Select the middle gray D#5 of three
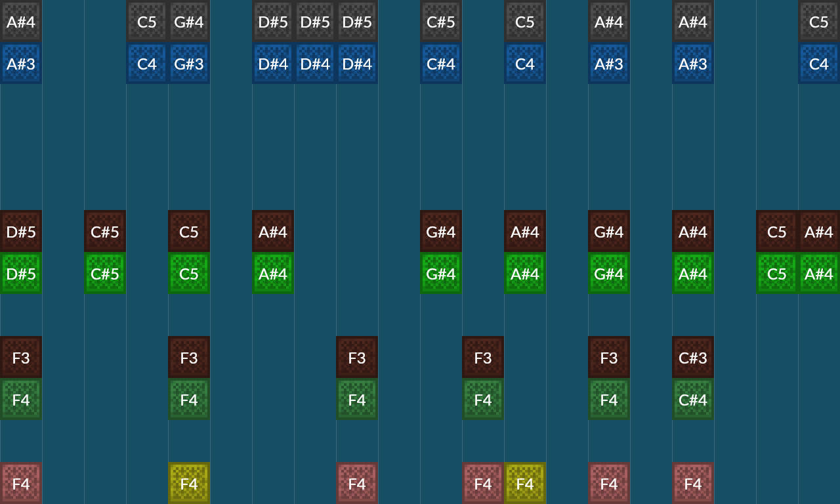Viewport: 840px width, 504px height. click(315, 21)
